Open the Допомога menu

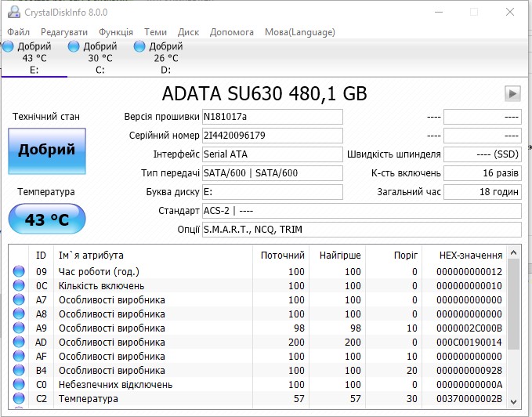pyautogui.click(x=232, y=32)
